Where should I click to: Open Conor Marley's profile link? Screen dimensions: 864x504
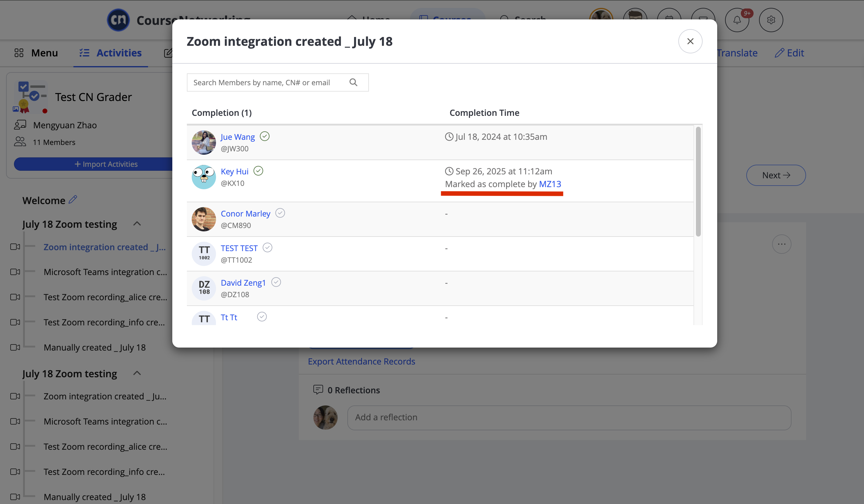click(245, 213)
